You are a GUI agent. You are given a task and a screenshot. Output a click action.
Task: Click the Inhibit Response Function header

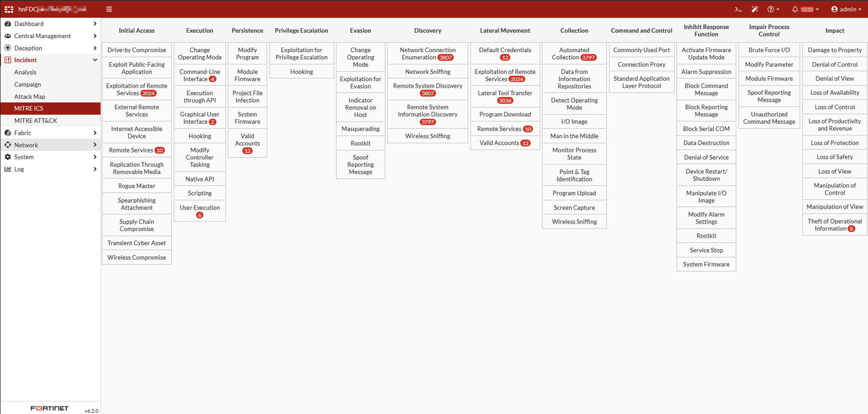coord(706,31)
